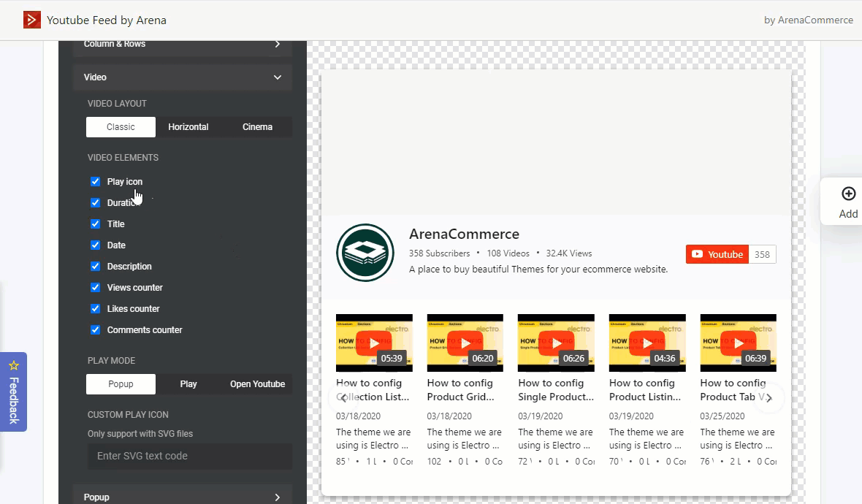Image resolution: width=862 pixels, height=504 pixels.
Task: Click the Youtube Feed by Arena logo icon
Action: coord(32,20)
